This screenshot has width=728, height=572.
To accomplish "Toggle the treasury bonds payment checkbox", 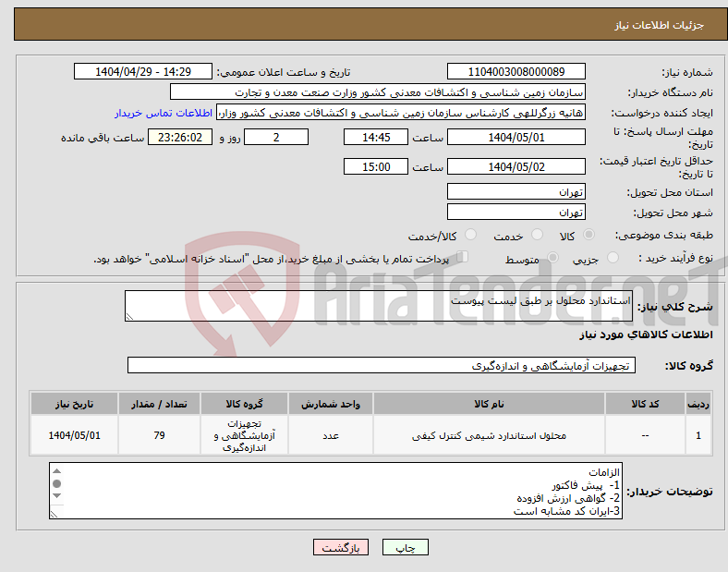I will pos(463,257).
